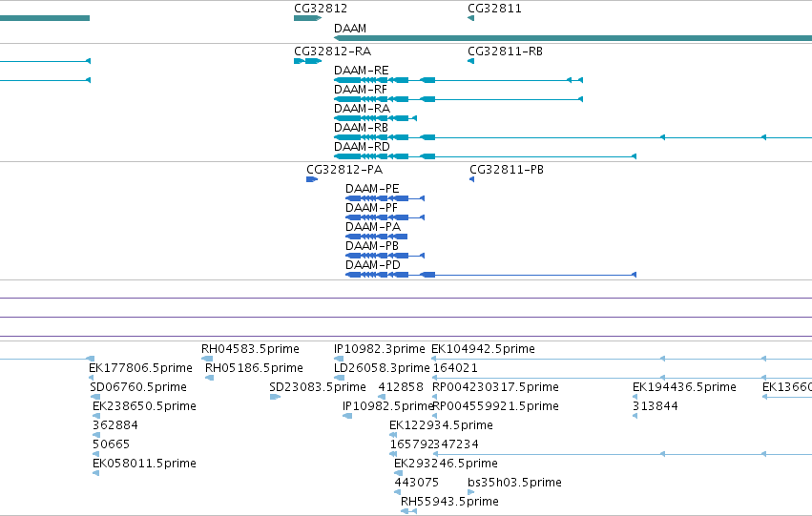Open the EK122934.5prime EST label
Screen dimensions: 812x516
(441, 426)
